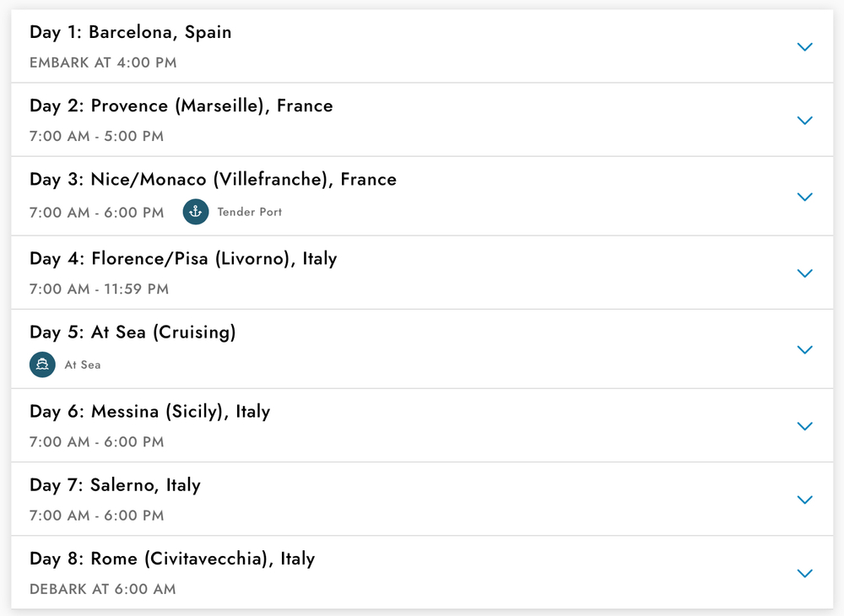Click the Debark at 6:00 AM text
844x616 pixels.
coord(102,589)
